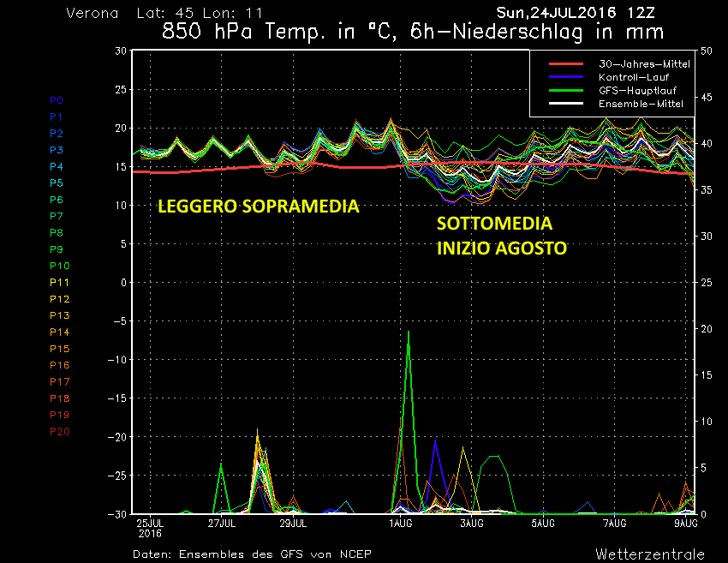Click the Ensemble-Mittel legend text
Viewport: 728px width, 563px height.
point(641,104)
